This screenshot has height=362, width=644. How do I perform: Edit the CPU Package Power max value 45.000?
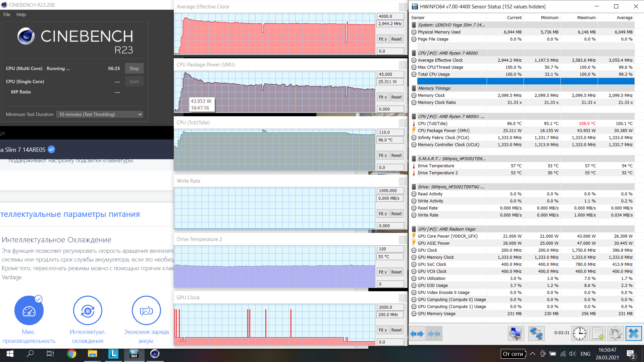[390, 74]
